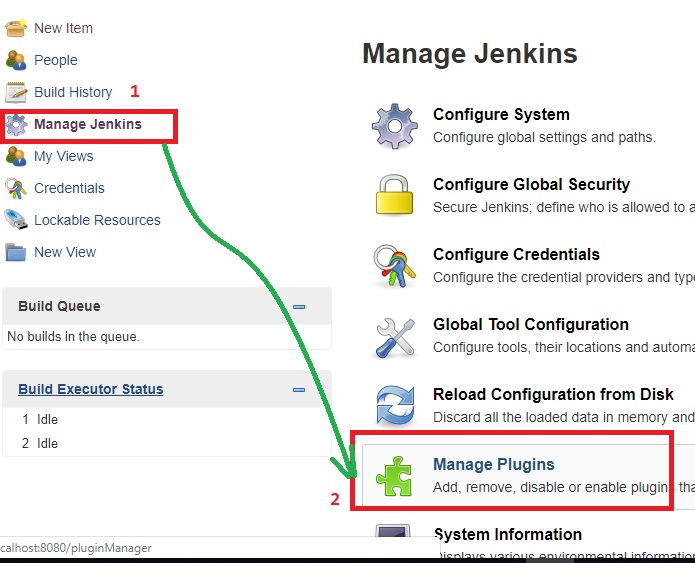Open Reload Configuration from Disk link

coord(553,395)
